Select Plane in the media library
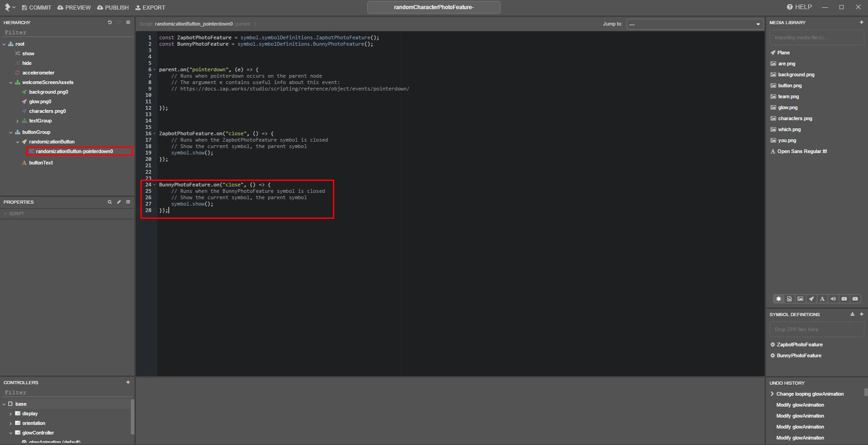 point(783,53)
